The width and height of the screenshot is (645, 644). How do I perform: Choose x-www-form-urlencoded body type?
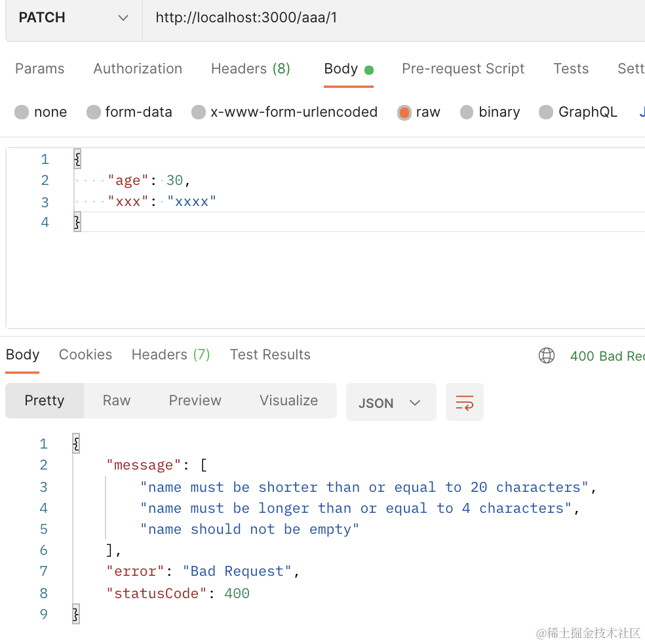(199, 112)
